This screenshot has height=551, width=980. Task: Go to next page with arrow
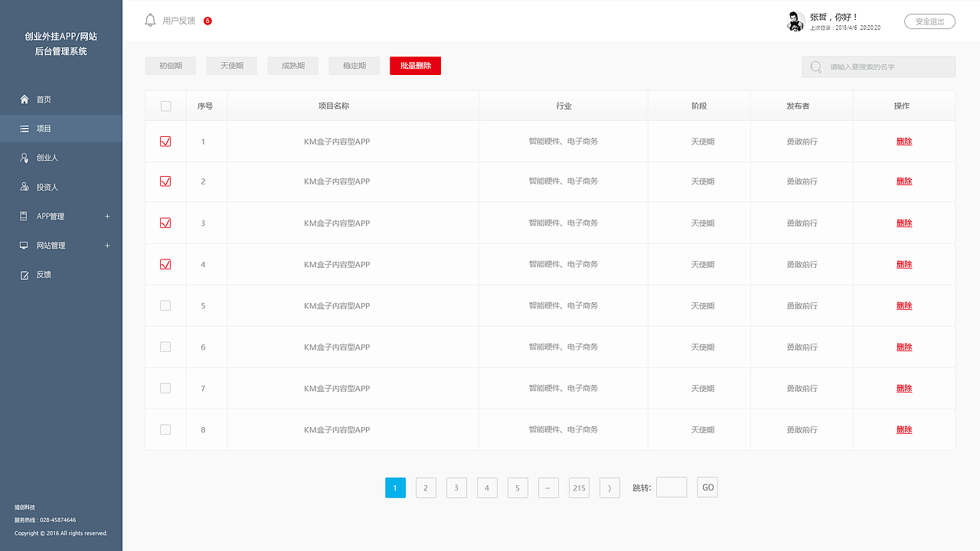point(609,487)
